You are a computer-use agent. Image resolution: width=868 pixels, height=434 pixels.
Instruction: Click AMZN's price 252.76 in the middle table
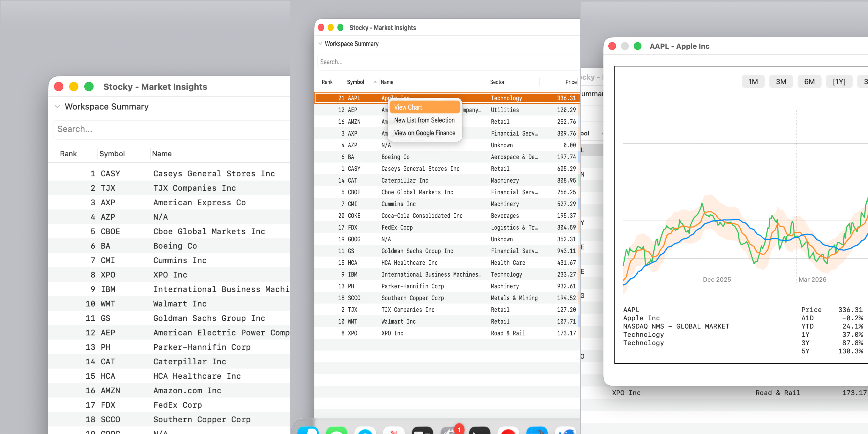566,122
